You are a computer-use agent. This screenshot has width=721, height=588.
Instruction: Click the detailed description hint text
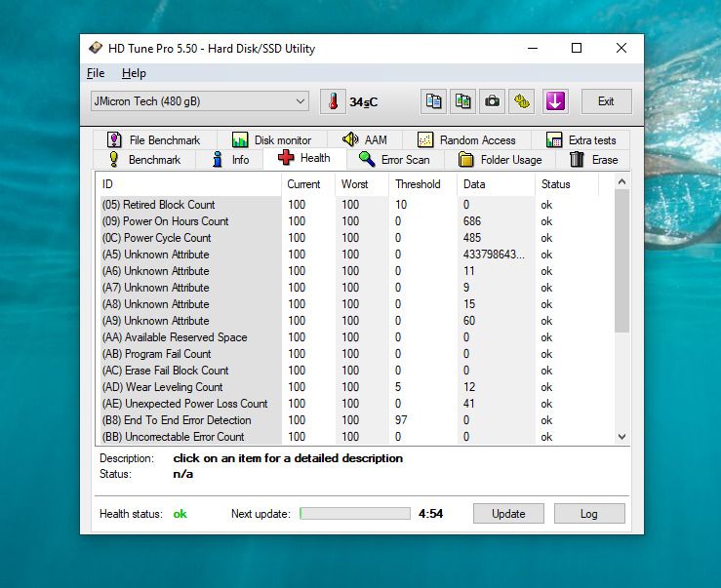(288, 458)
